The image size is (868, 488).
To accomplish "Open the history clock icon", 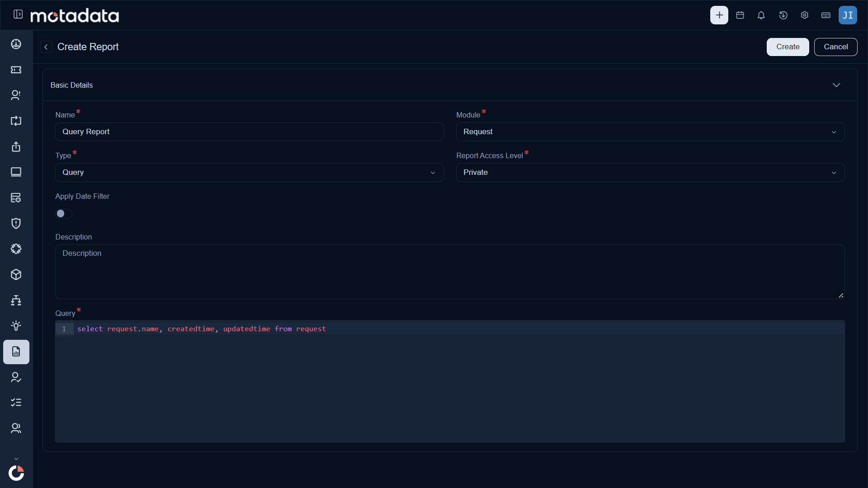I will 783,15.
